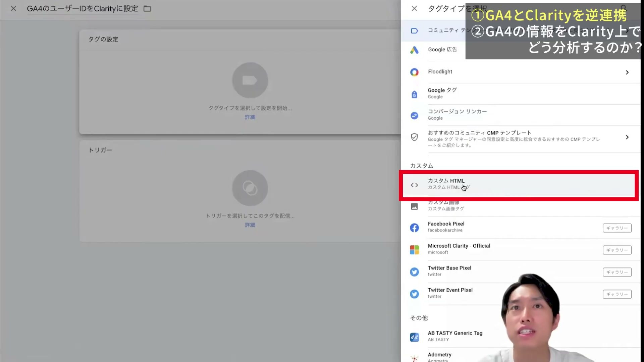644x362 pixels.
Task: Select the Google 広告 icon
Action: point(415,50)
